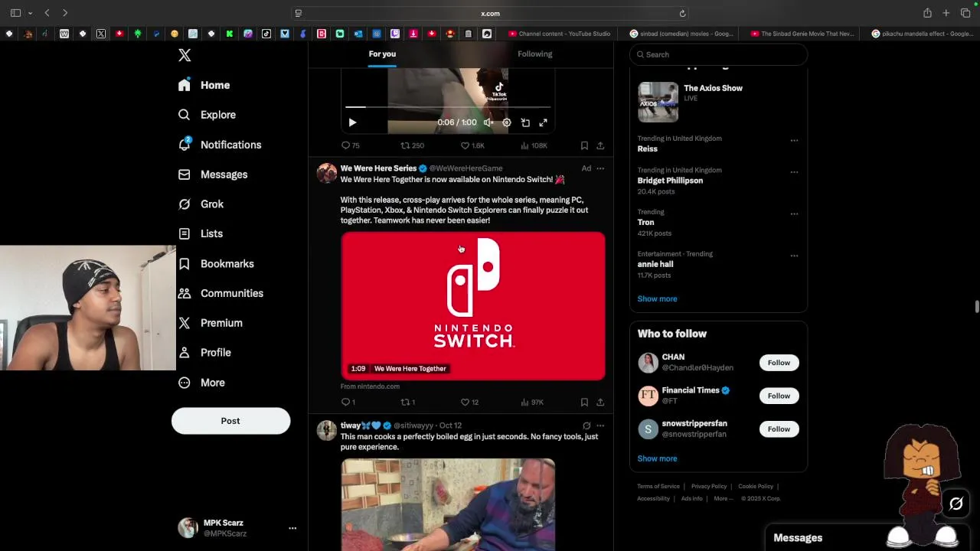Image resolution: width=980 pixels, height=551 pixels.
Task: Click the Post button
Action: coord(230,421)
